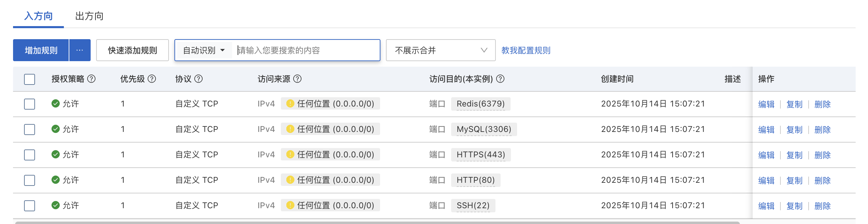Click 删除 for the MySQL(3306) rule

click(x=823, y=130)
